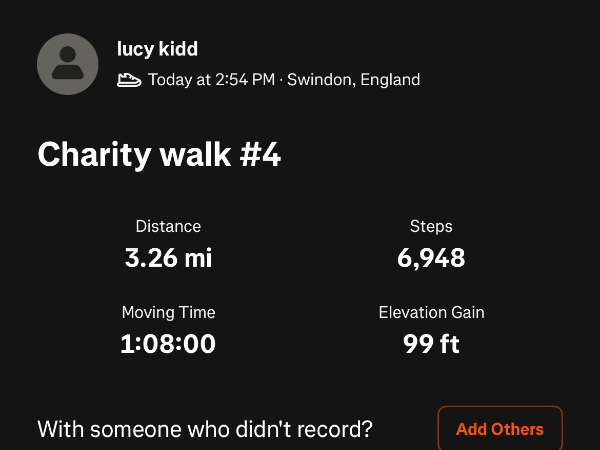This screenshot has width=600, height=450.
Task: Select the Swindon, England location text
Action: click(x=353, y=80)
